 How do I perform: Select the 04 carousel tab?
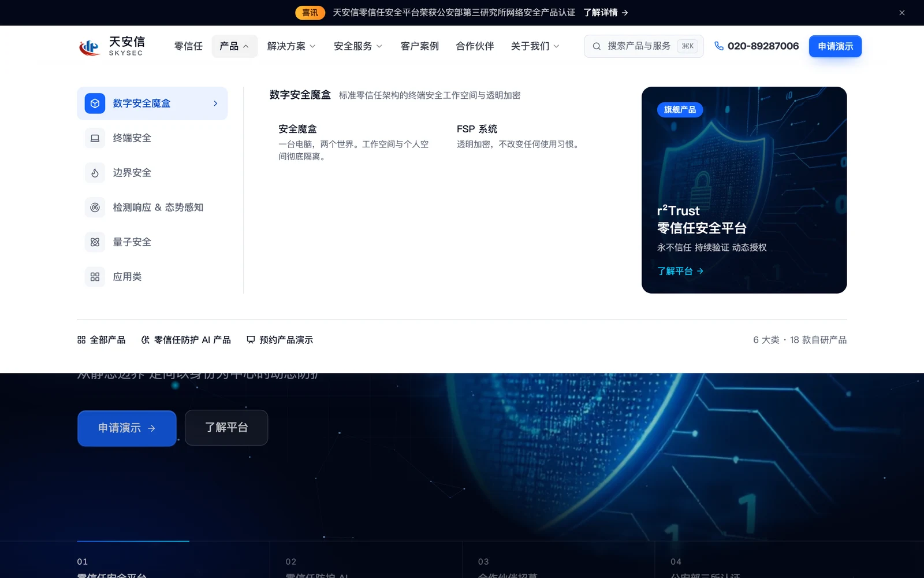click(751, 560)
